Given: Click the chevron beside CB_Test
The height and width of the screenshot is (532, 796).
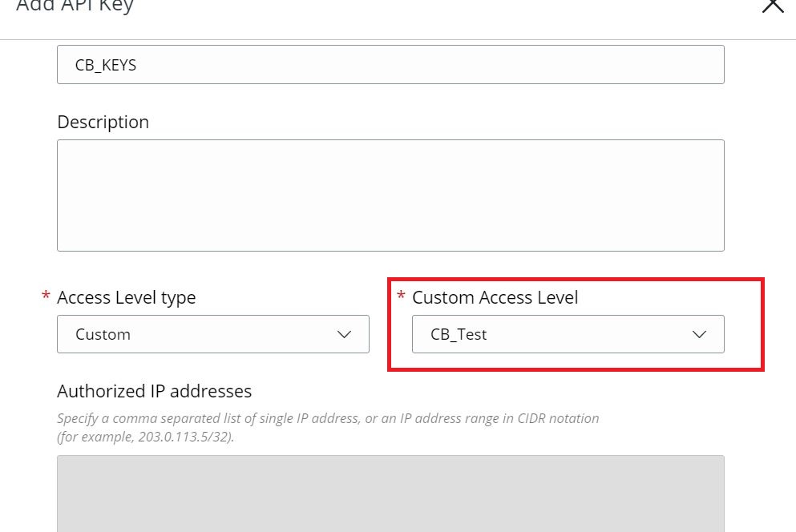Looking at the screenshot, I should tap(699, 334).
